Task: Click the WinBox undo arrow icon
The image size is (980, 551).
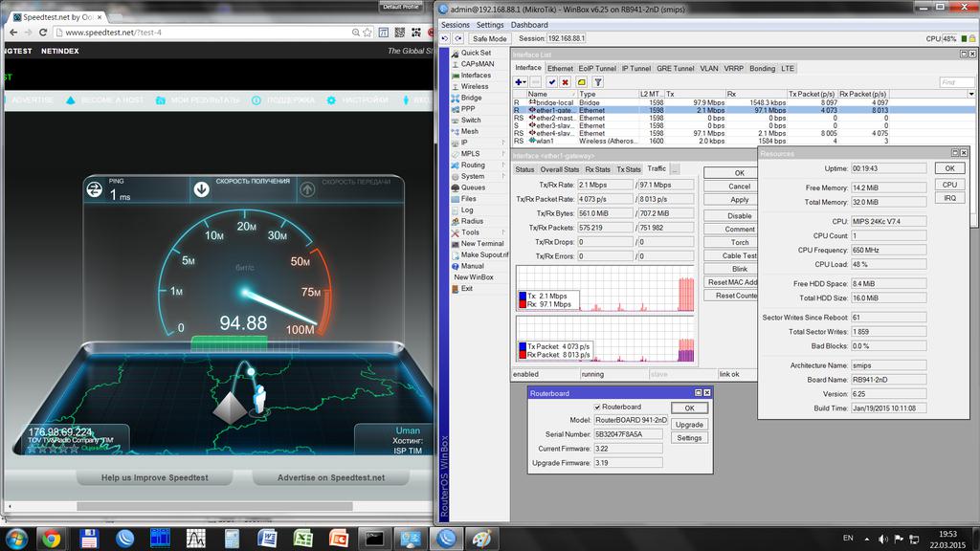Action: click(444, 38)
